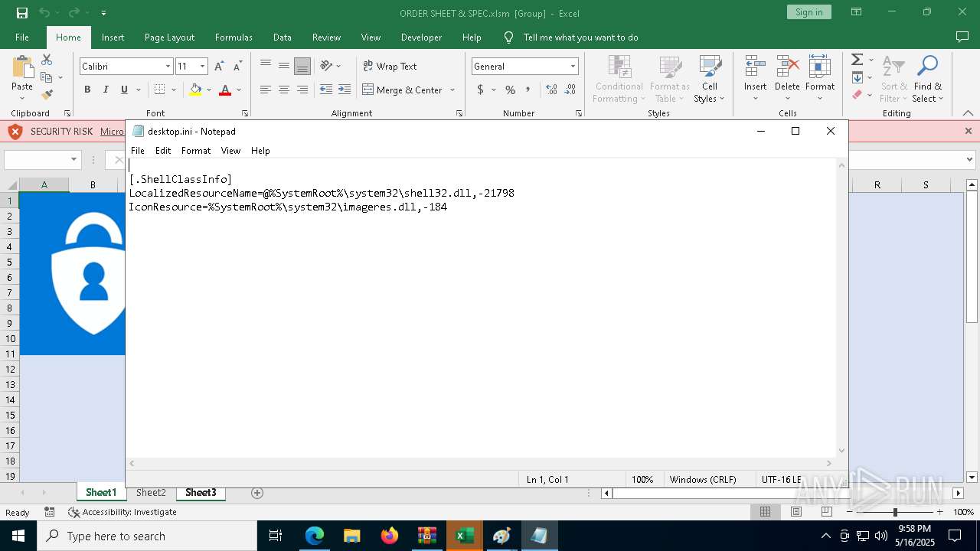The height and width of the screenshot is (551, 980).
Task: Click Accessibility: Investigate in status bar
Action: tap(122, 512)
